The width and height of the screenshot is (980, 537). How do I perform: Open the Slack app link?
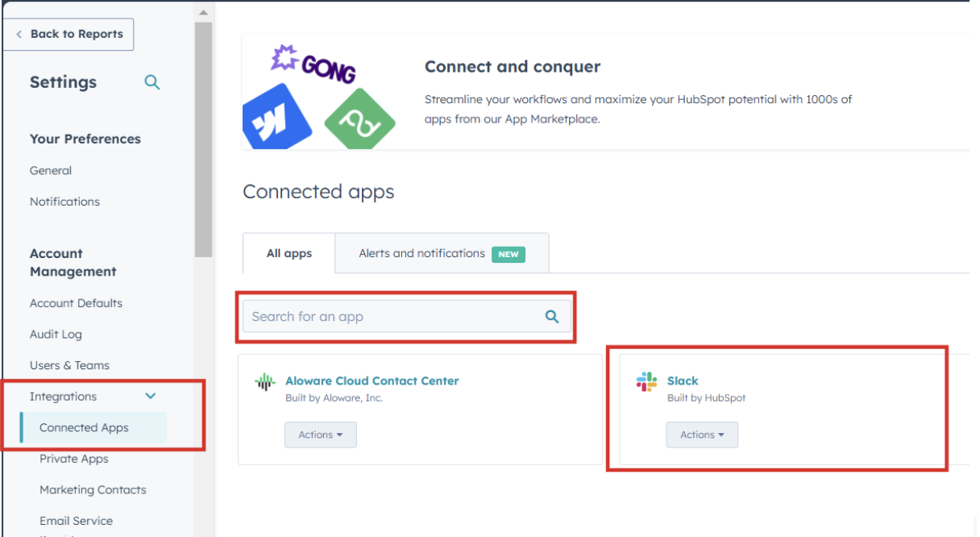(x=683, y=381)
